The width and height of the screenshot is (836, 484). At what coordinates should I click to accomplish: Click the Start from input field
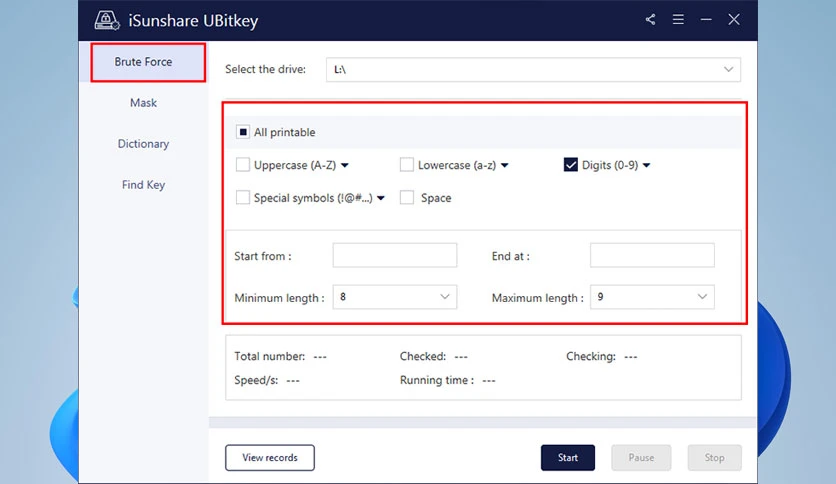[395, 255]
